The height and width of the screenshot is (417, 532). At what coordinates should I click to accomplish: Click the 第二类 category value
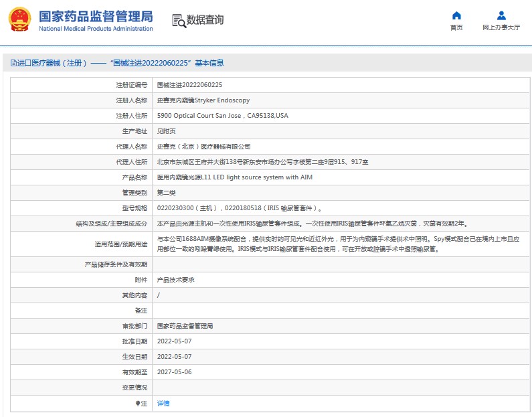point(166,193)
